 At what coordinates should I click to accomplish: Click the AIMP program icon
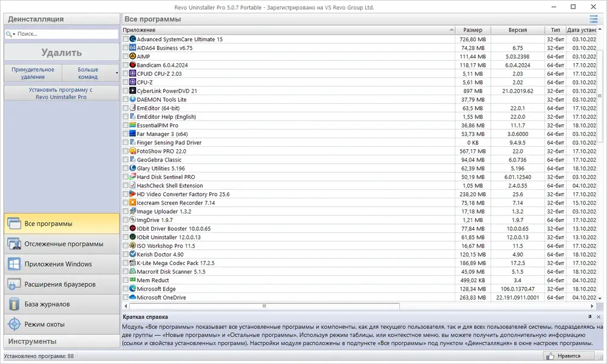pyautogui.click(x=133, y=56)
